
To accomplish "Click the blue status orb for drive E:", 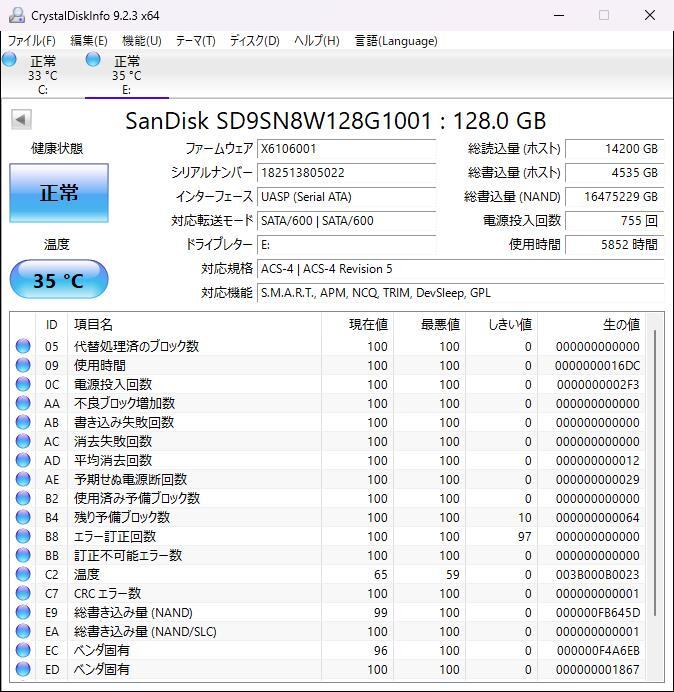I will [93, 60].
